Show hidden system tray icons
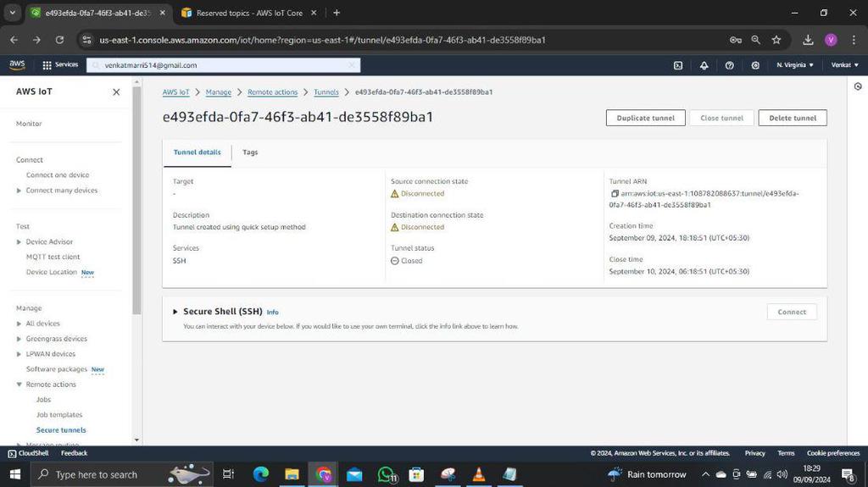Viewport: 868px width, 487px height. [x=705, y=474]
